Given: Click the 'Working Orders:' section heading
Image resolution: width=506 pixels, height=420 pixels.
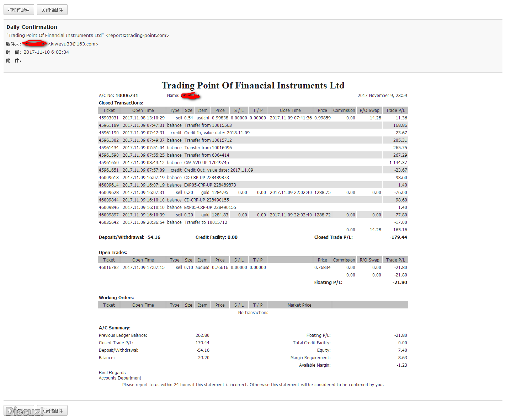Looking at the screenshot, I should tap(116, 298).
